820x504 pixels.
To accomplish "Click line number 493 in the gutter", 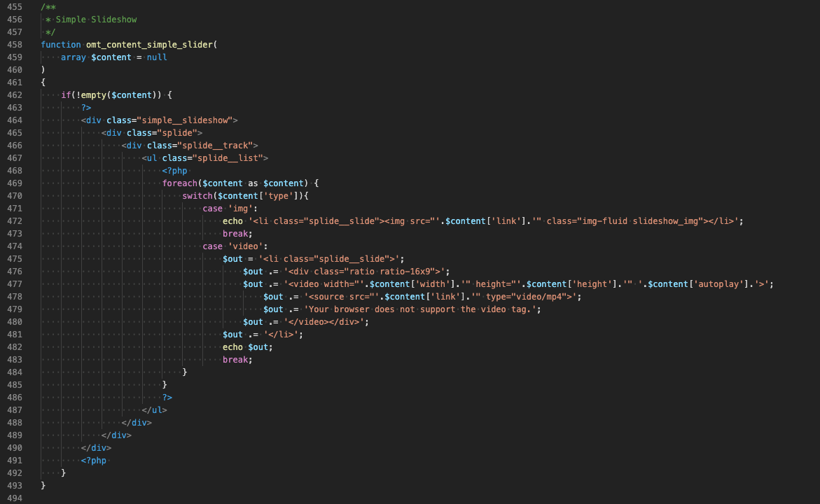I will click(x=13, y=486).
